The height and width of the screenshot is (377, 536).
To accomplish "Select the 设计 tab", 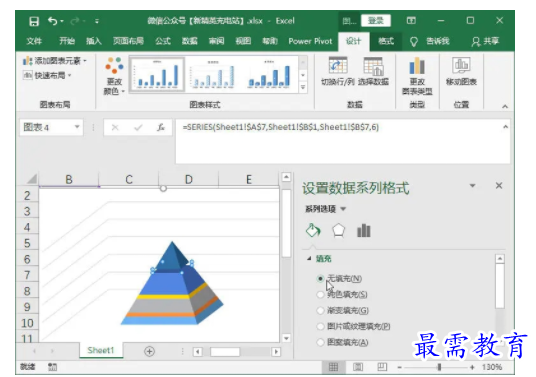I will 353,41.
